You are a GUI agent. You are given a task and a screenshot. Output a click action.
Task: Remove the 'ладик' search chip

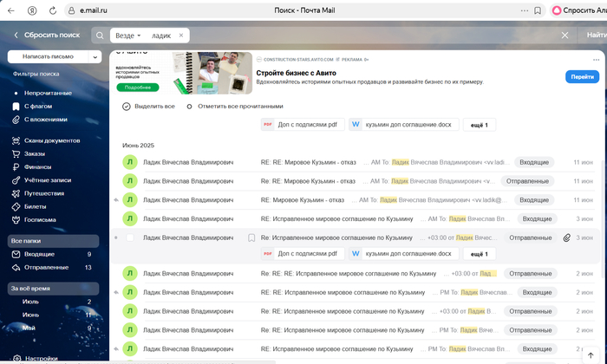click(x=181, y=36)
